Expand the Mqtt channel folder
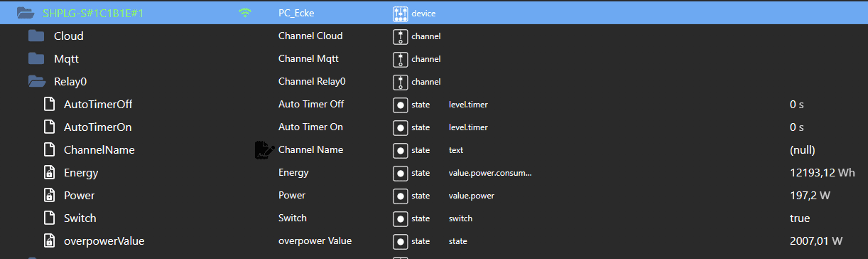868x259 pixels. 36,58
